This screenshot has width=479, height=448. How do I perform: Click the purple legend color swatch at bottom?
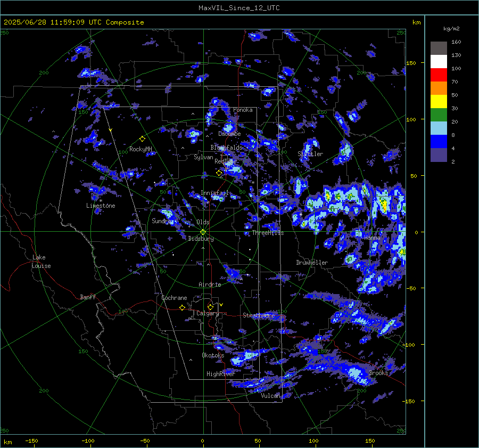(439, 155)
